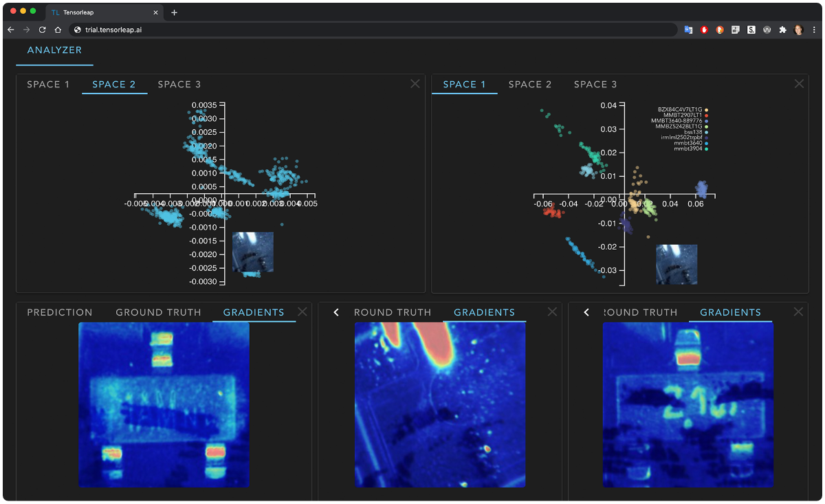Open the Google Translate extension icon

pyautogui.click(x=688, y=30)
